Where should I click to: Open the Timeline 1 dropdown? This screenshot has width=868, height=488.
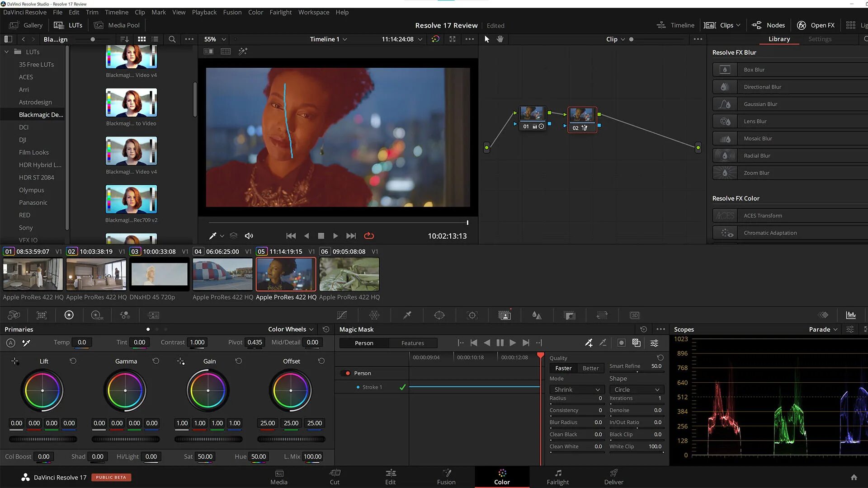point(328,39)
